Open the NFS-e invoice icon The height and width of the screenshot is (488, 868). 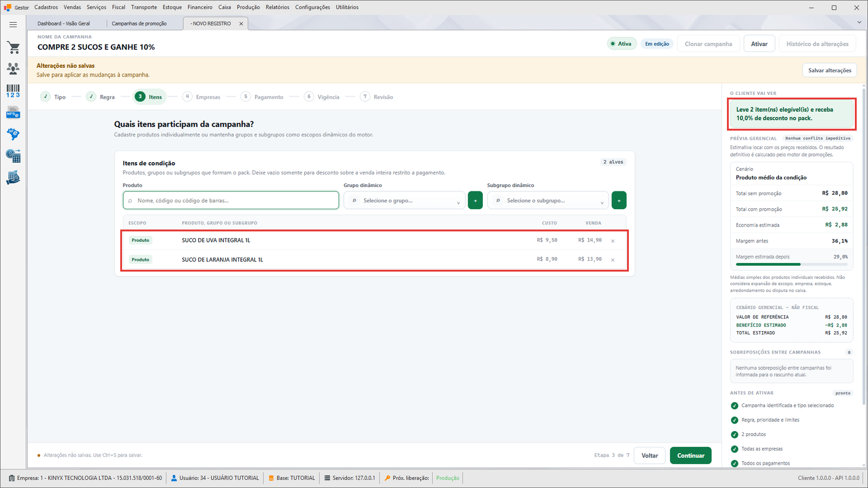pyautogui.click(x=13, y=113)
